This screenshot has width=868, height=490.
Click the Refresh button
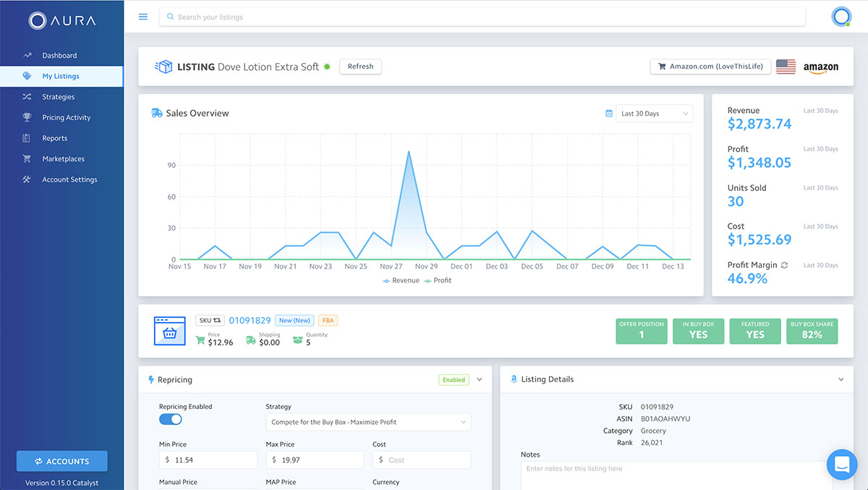360,67
